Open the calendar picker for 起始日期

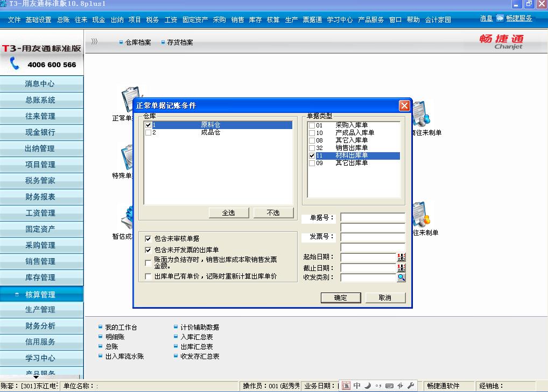401,257
